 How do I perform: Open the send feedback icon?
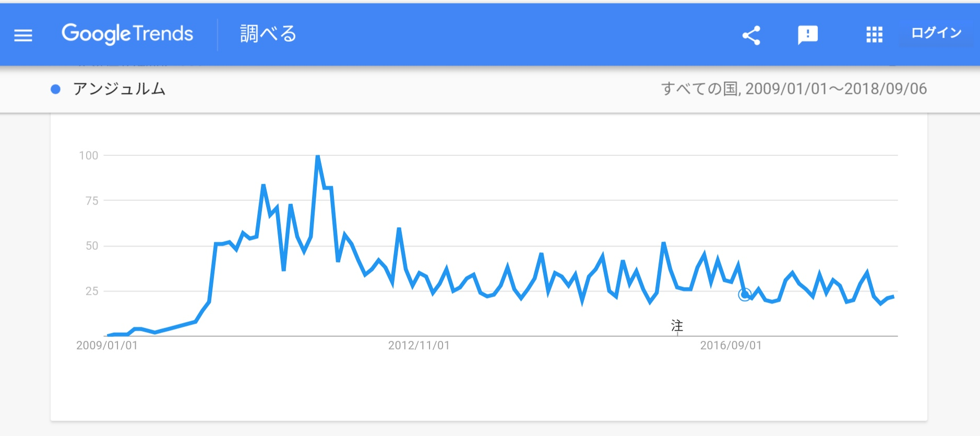pos(808,35)
